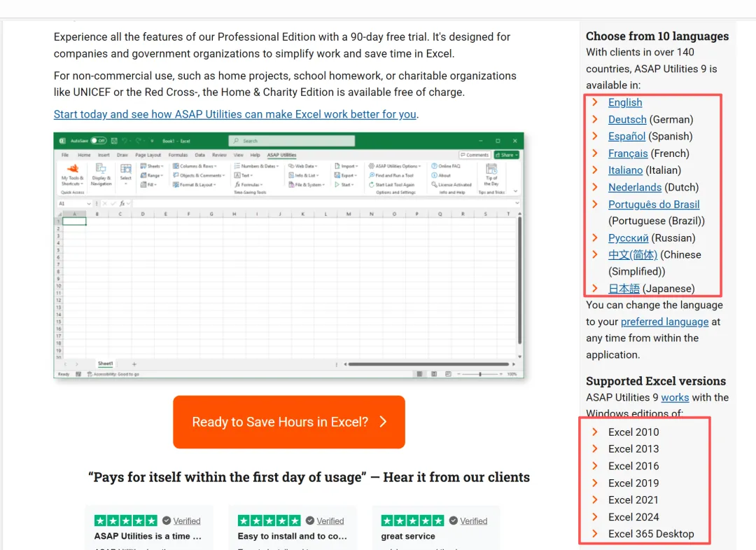Open the works link under Supported Excel versions
756x550 pixels.
coord(675,397)
